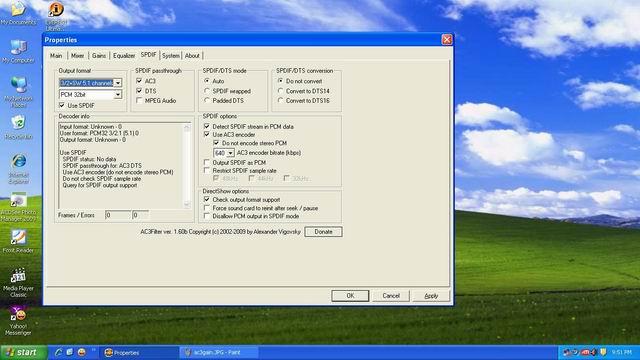This screenshot has height=360, width=640.
Task: Select Do not convert option
Action: point(280,81)
